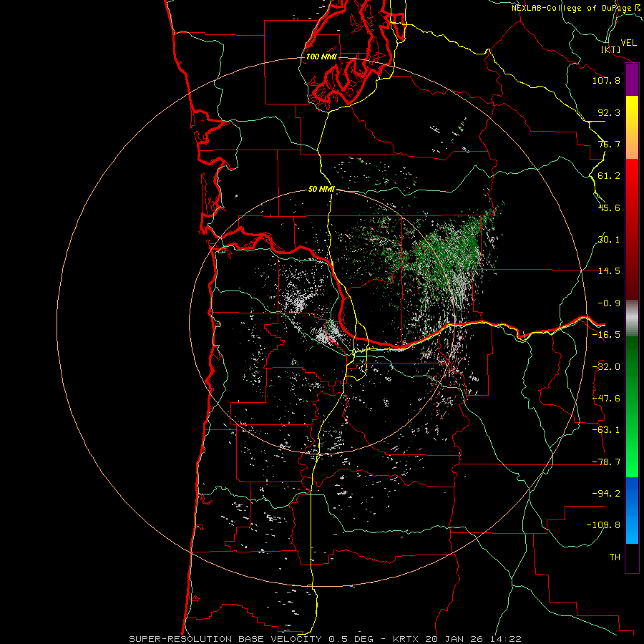Click the 45.6 velocity scale value
The width and height of the screenshot is (644, 644).
click(609, 208)
